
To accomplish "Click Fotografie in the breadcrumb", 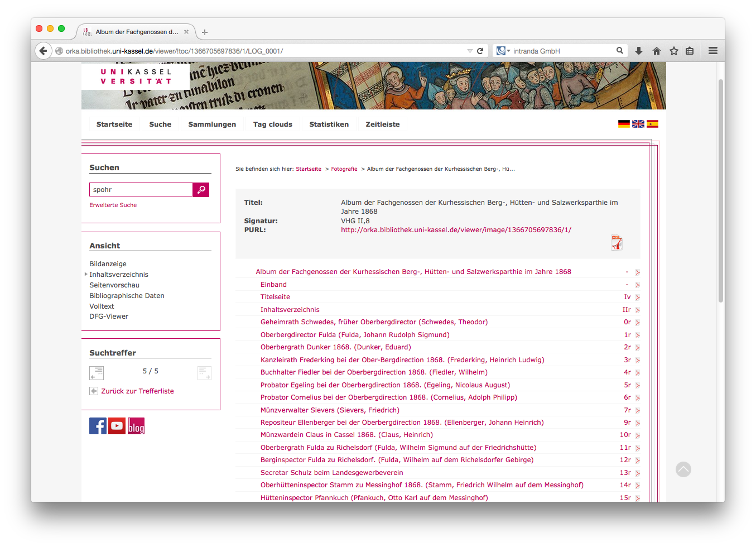I will (344, 169).
